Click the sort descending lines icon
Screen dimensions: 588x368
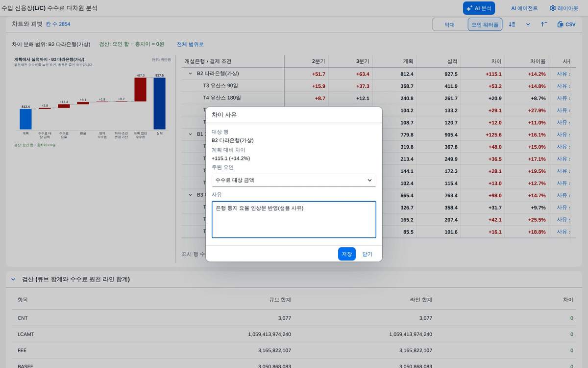coord(512,24)
